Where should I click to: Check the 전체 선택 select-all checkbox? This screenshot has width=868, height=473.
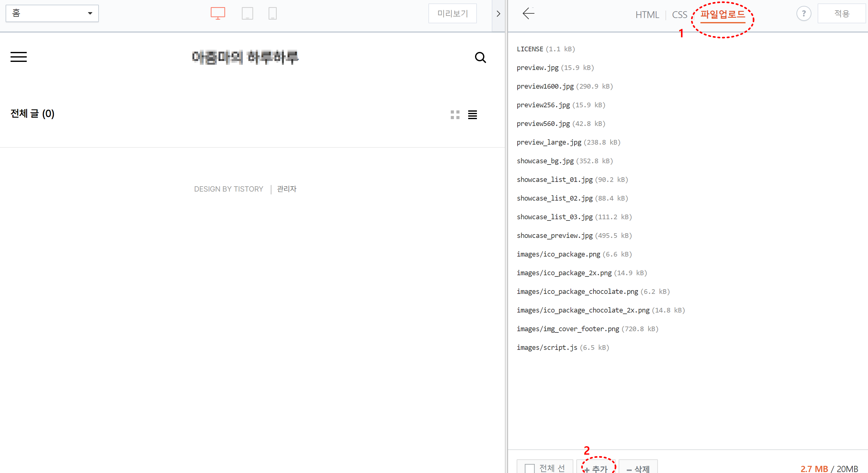[x=529, y=468]
